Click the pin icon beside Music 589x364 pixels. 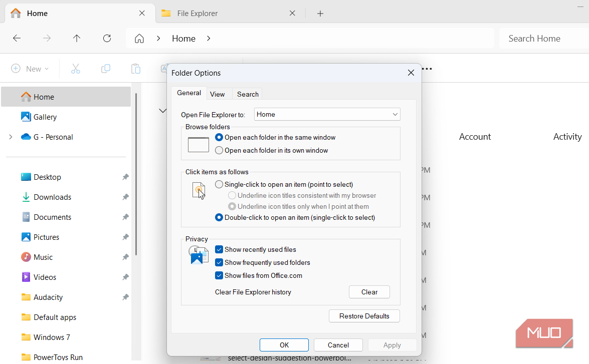click(x=125, y=257)
